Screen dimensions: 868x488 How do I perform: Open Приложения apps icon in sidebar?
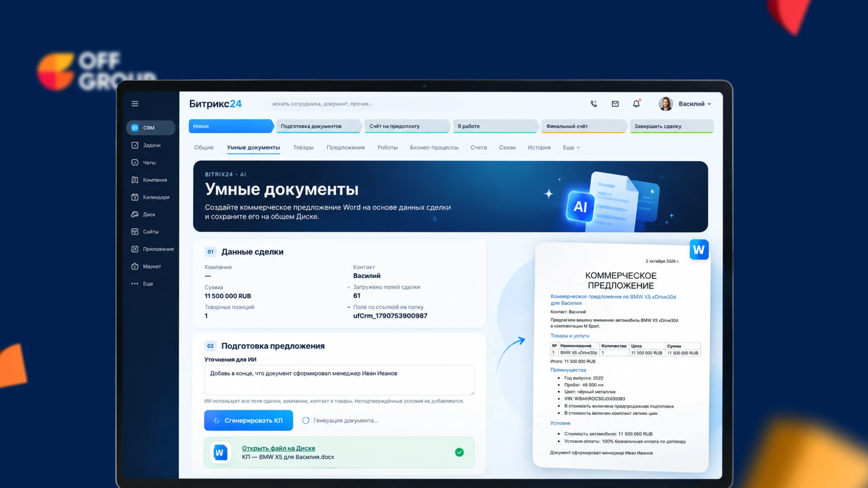135,249
